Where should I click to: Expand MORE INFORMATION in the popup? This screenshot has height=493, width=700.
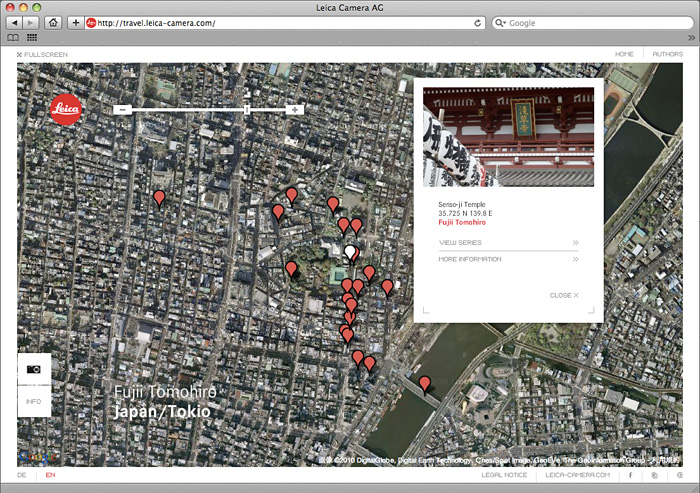[x=508, y=259]
